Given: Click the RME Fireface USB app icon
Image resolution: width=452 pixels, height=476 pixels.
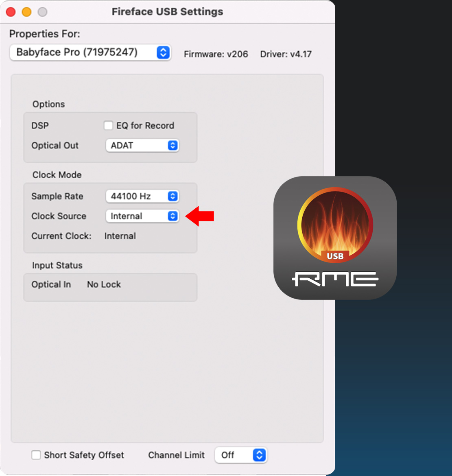Looking at the screenshot, I should [335, 238].
